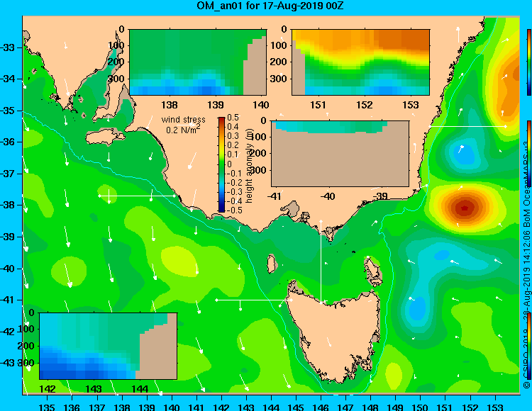The width and height of the screenshot is (532, 411).
Task: Click the -37 latitude axis label
Action: (x=8, y=174)
